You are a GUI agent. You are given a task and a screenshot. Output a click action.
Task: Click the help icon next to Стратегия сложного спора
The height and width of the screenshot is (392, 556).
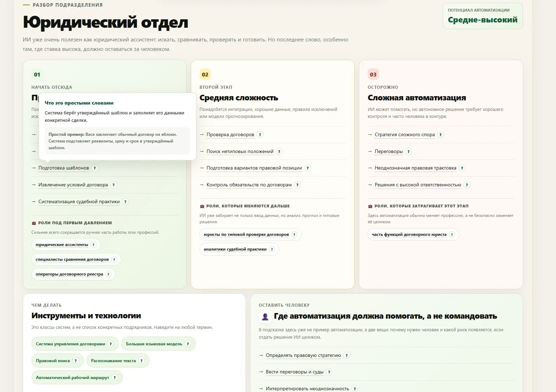click(x=441, y=135)
